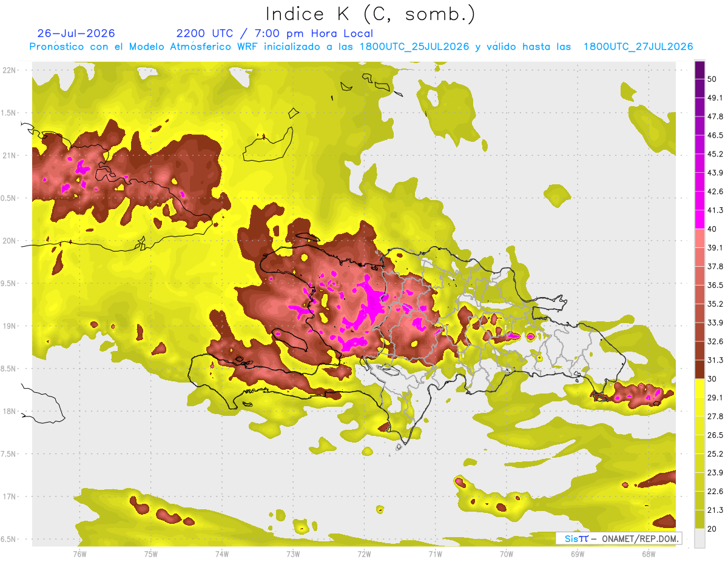Select the olive swatch between 20 and 21.3
The width and height of the screenshot is (728, 562).
pos(700,520)
